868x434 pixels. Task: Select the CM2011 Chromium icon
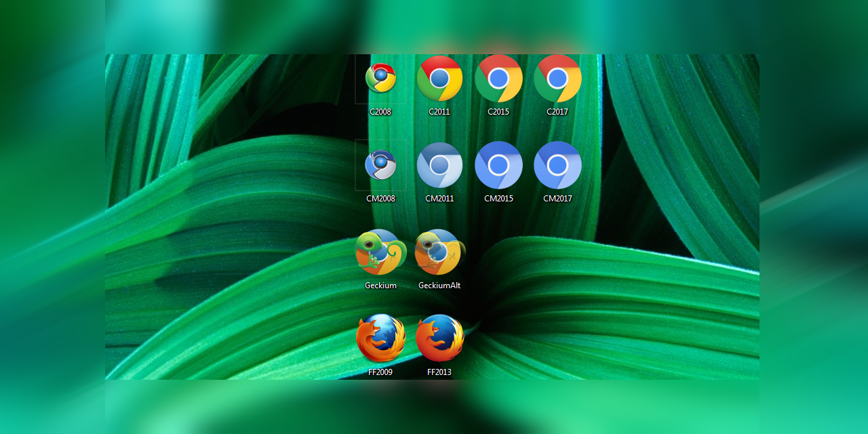[439, 165]
